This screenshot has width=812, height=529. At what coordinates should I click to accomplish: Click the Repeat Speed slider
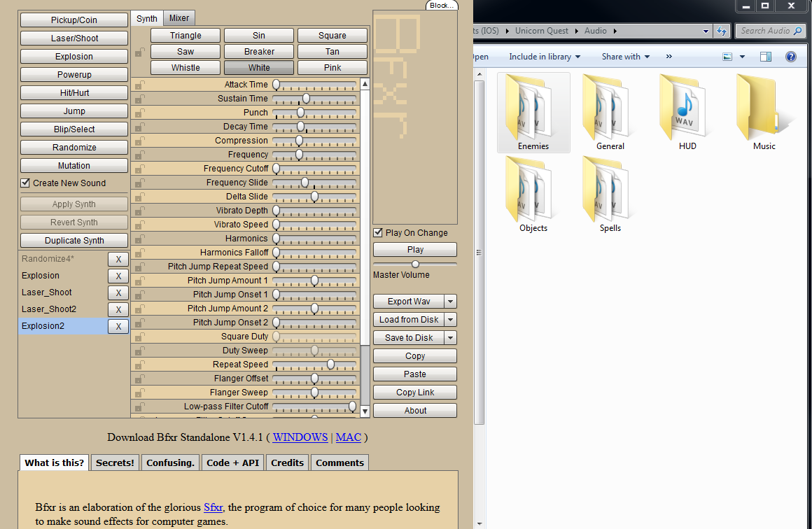pos(314,365)
